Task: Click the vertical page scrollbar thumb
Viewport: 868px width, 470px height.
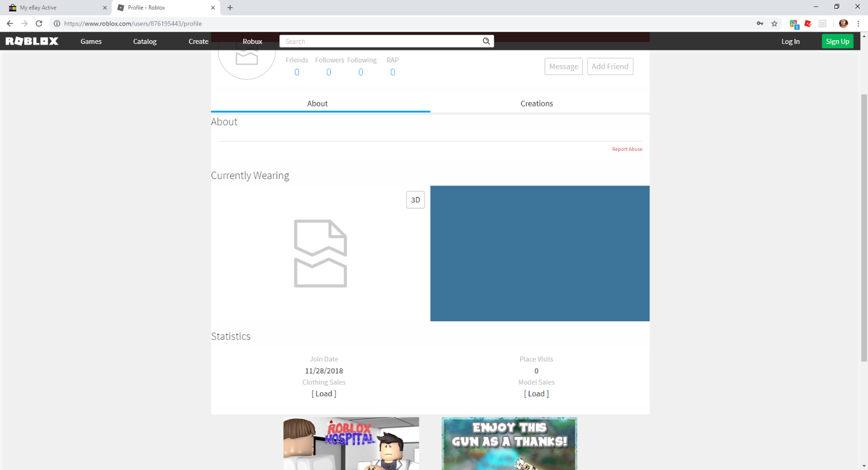Action: [864, 228]
